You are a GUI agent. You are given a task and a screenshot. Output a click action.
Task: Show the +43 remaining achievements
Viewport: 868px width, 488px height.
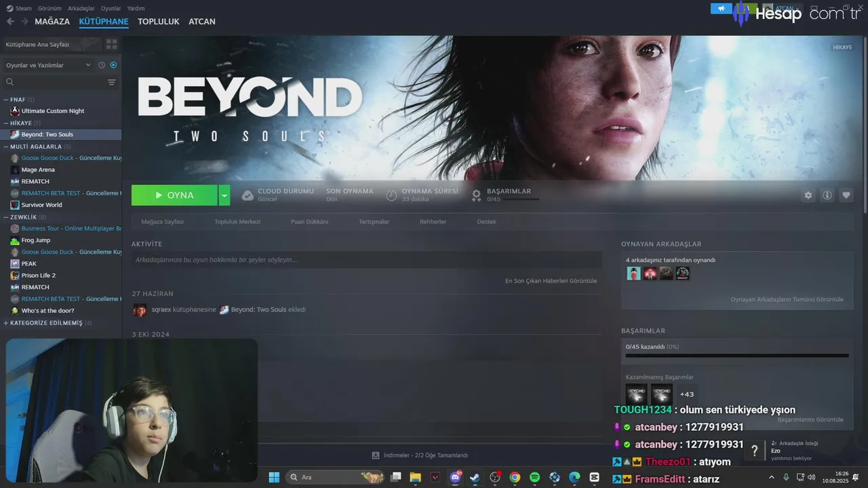click(x=687, y=394)
